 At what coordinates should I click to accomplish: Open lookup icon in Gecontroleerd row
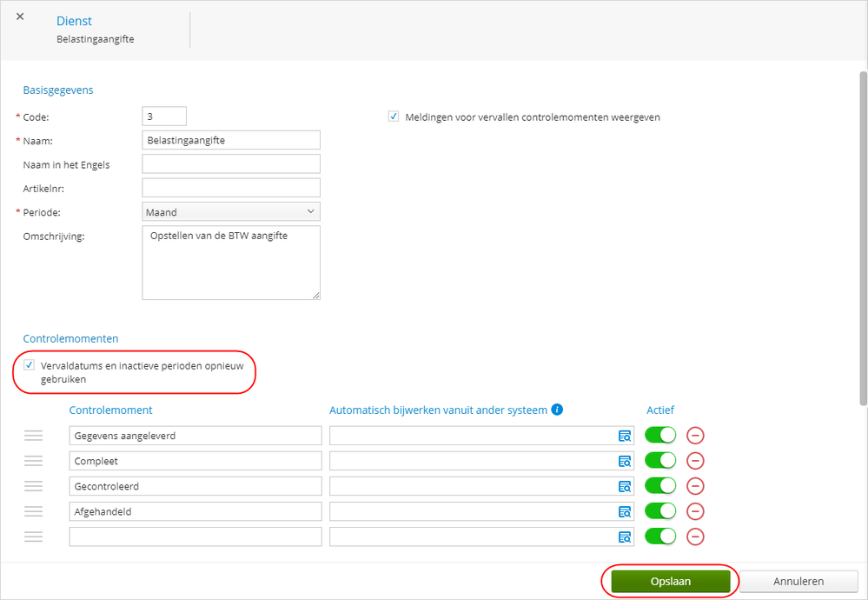pyautogui.click(x=625, y=486)
